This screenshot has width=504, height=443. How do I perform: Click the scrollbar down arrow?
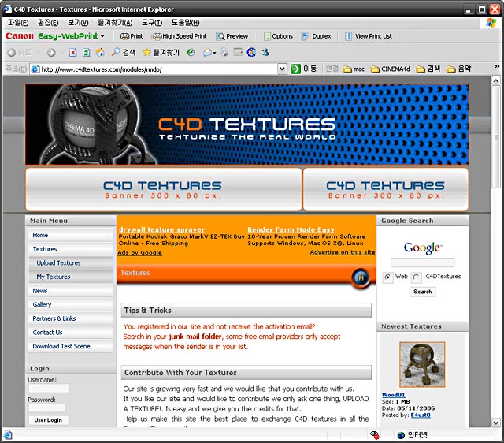click(495, 423)
